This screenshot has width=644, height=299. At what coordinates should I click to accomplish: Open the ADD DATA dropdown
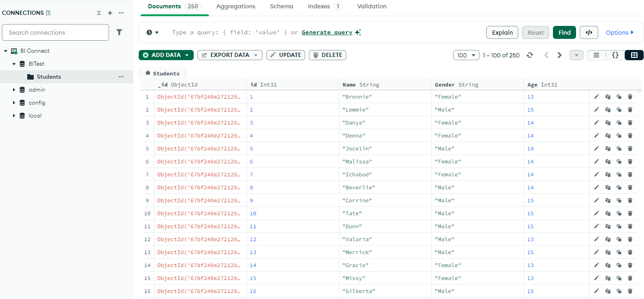[166, 55]
